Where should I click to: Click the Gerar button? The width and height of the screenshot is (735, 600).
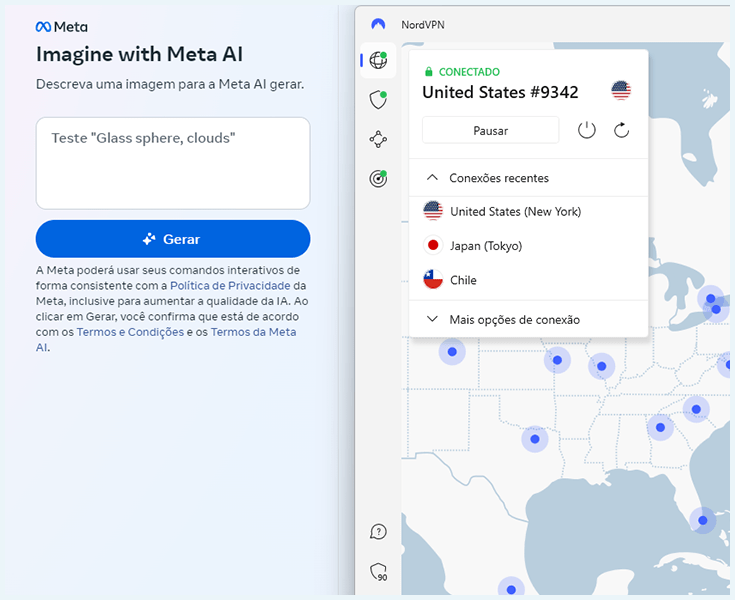[x=173, y=239]
